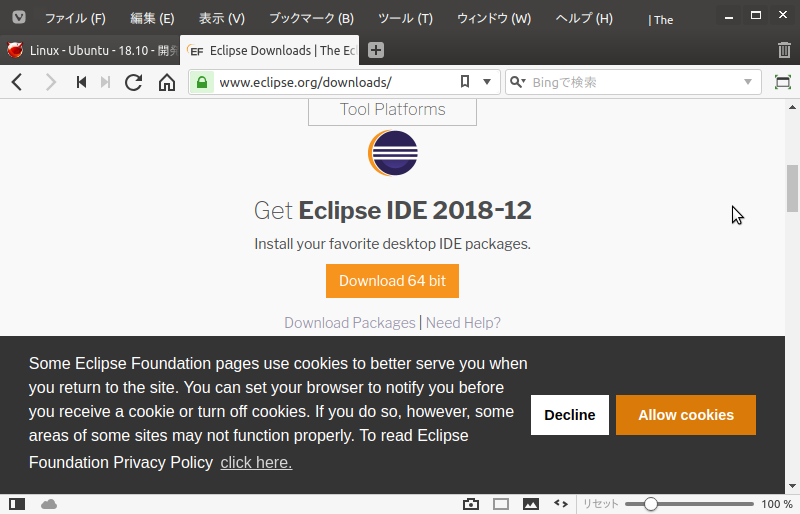Screen dimensions: 800x514
Task: Click the Download 64 bit button
Action: tap(392, 281)
